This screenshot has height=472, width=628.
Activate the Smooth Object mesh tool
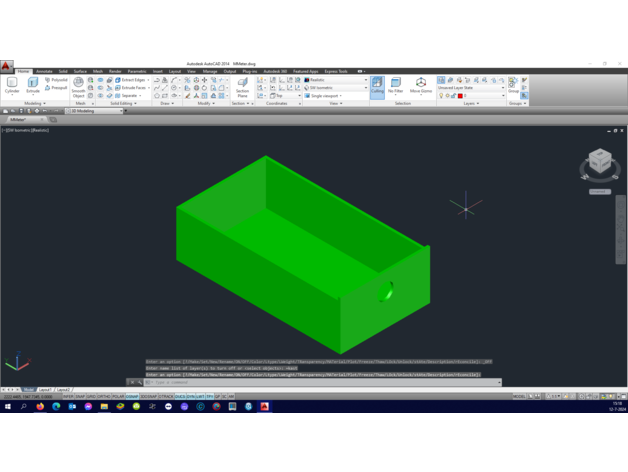(x=78, y=87)
